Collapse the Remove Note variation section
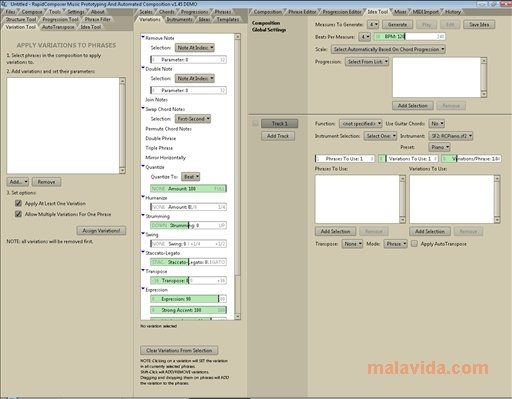The image size is (512, 399). pyautogui.click(x=143, y=37)
